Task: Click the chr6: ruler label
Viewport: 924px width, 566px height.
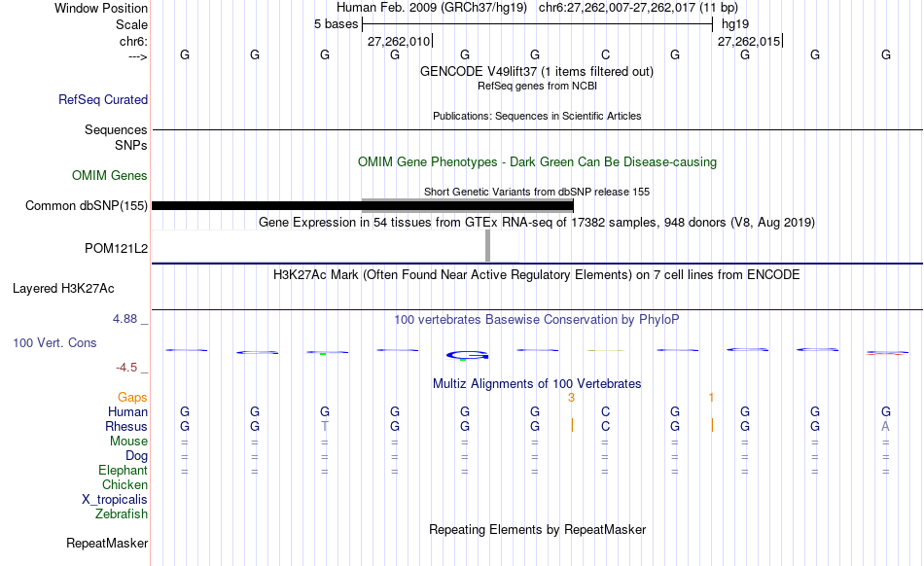Action: click(133, 41)
